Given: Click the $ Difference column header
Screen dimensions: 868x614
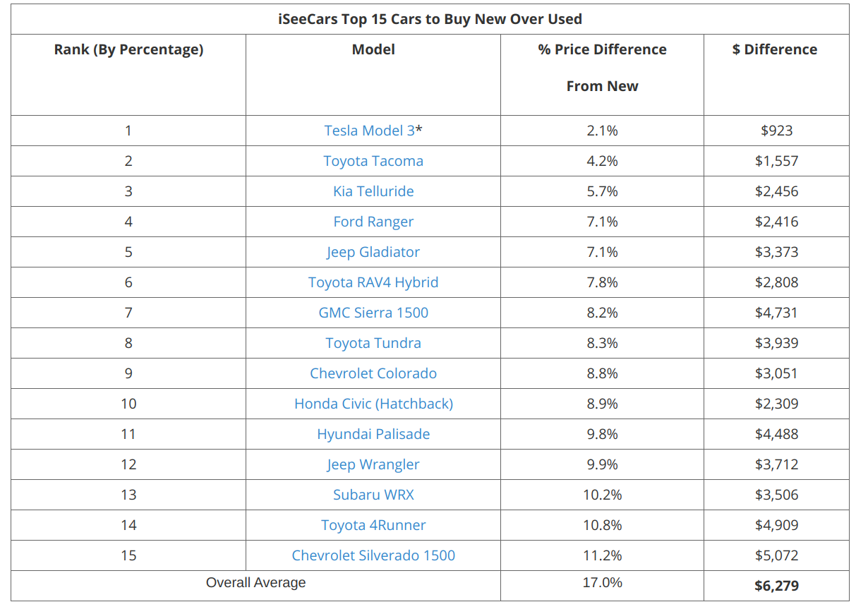Looking at the screenshot, I should [x=775, y=49].
